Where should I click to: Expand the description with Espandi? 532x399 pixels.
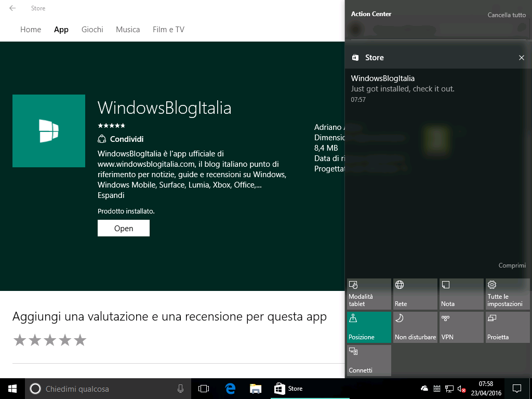[111, 195]
